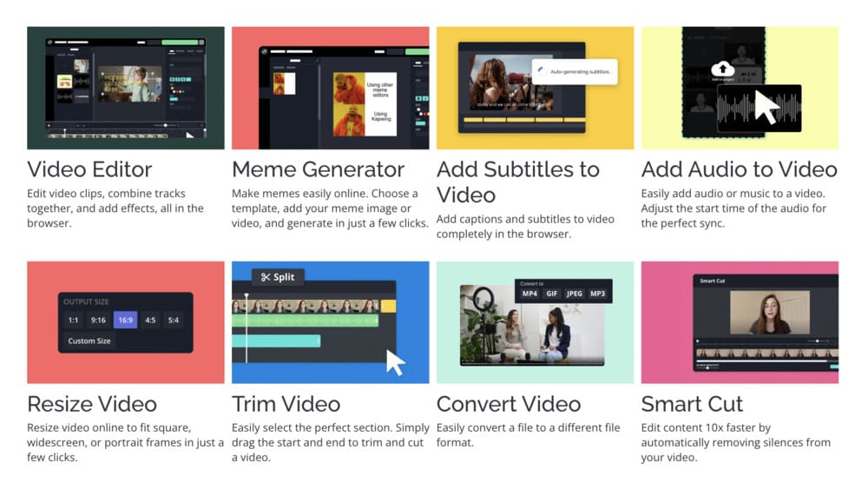Open the Trim Video thumbnail image
The height and width of the screenshot is (496, 868).
(x=331, y=322)
